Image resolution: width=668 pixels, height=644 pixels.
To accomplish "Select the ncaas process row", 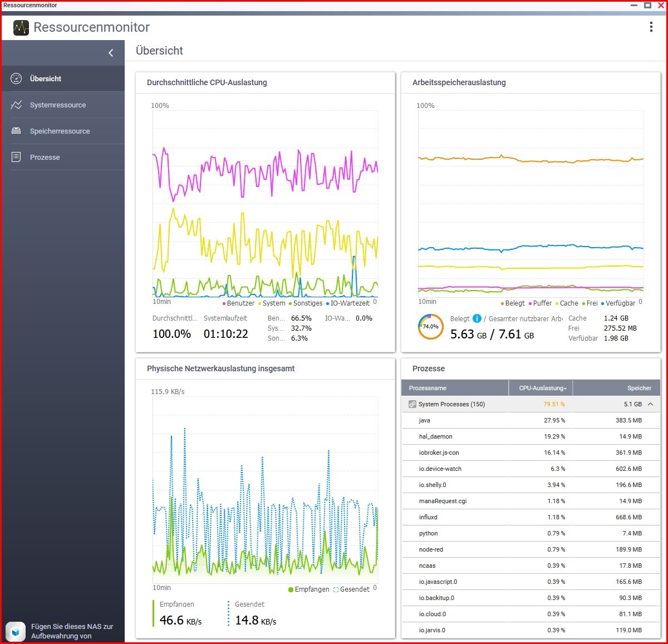I will [531, 566].
